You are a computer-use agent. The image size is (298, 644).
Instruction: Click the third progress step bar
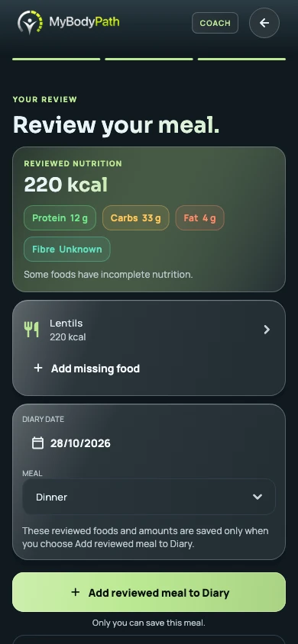tap(241, 60)
